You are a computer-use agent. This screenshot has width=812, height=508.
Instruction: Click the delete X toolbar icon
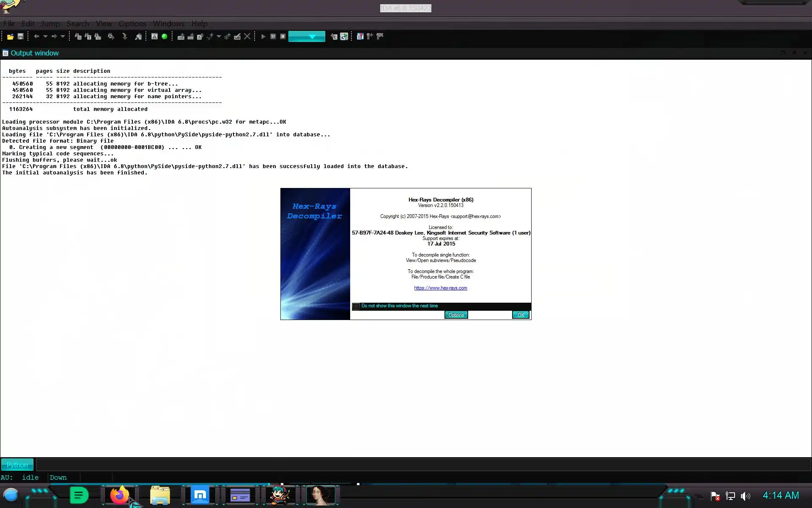pyautogui.click(x=247, y=37)
